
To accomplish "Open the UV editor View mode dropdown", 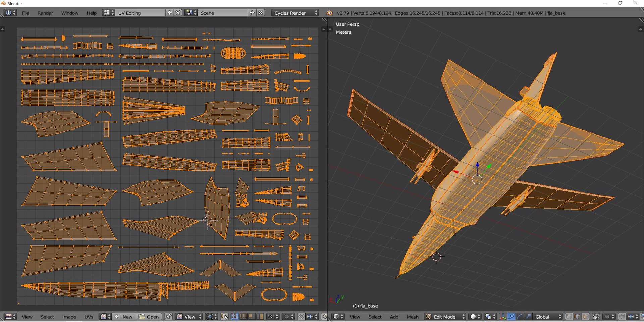I will click(189, 317).
